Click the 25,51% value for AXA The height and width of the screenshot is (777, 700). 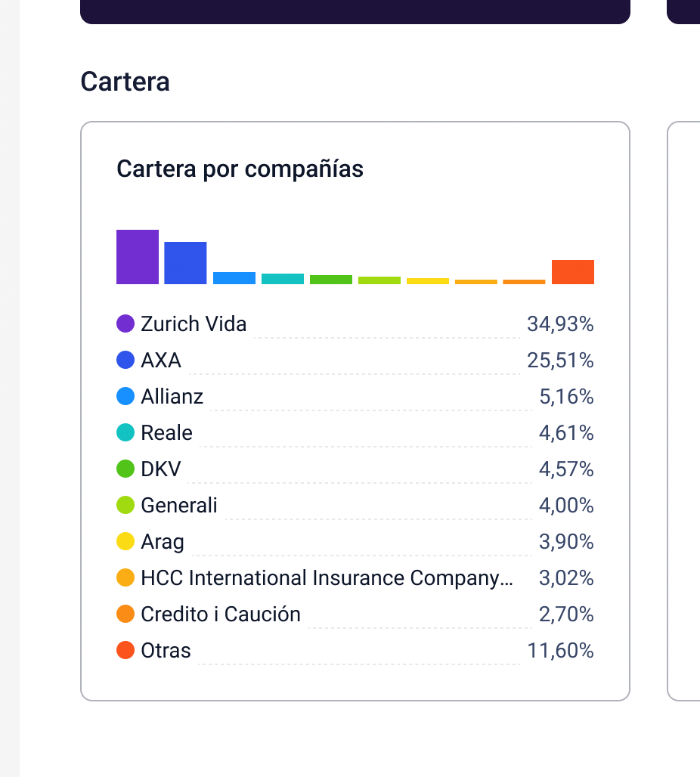click(560, 361)
